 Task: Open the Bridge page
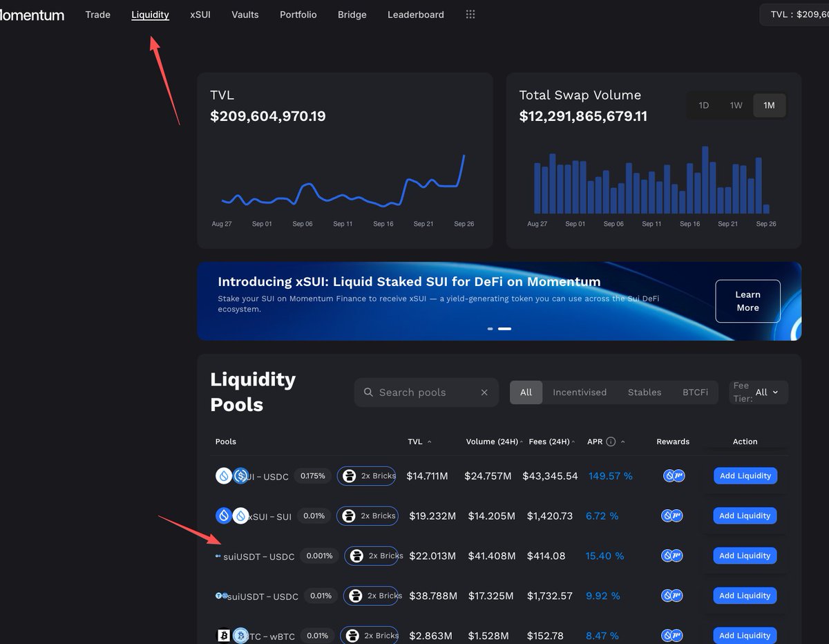pyautogui.click(x=352, y=15)
